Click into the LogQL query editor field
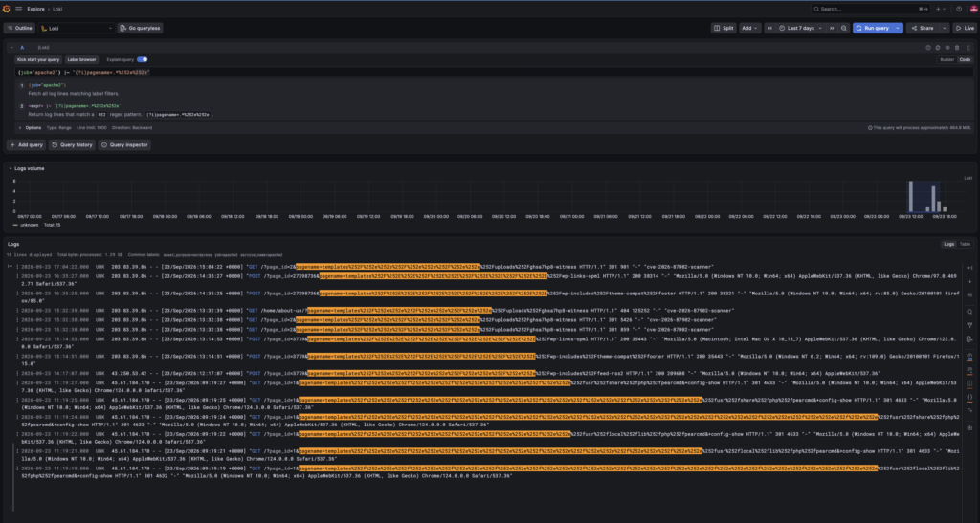This screenshot has height=523, width=980. 494,73
